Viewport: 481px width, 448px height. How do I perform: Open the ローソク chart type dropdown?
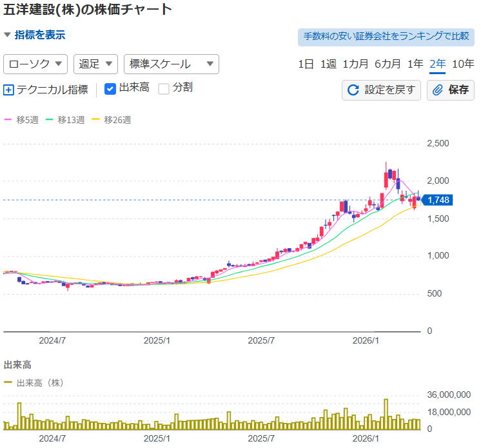click(35, 64)
